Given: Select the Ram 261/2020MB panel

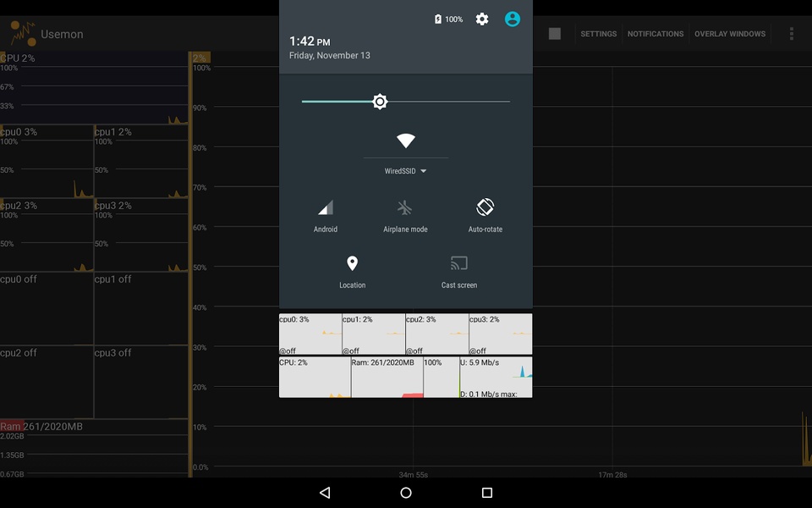Looking at the screenshot, I should [x=94, y=449].
